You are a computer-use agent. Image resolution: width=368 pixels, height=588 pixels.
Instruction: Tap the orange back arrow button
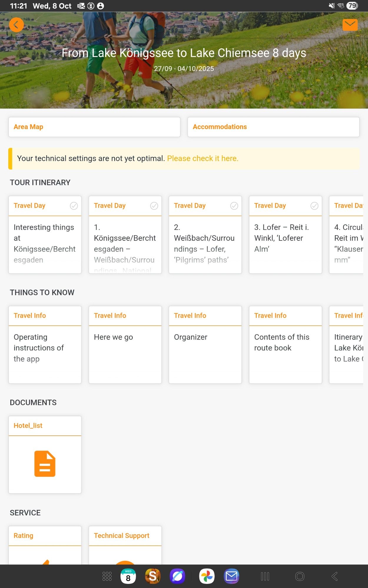16,25
